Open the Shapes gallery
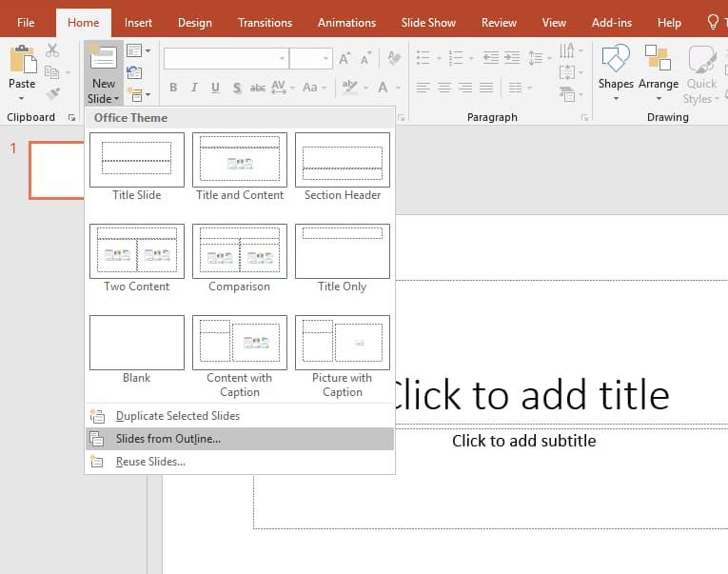Screen dimensions: 728x574 click(x=616, y=72)
